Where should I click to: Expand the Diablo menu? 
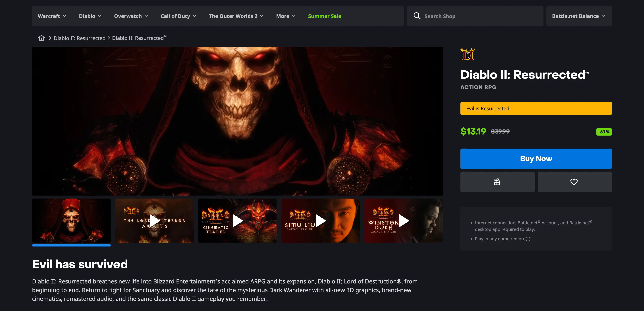90,16
